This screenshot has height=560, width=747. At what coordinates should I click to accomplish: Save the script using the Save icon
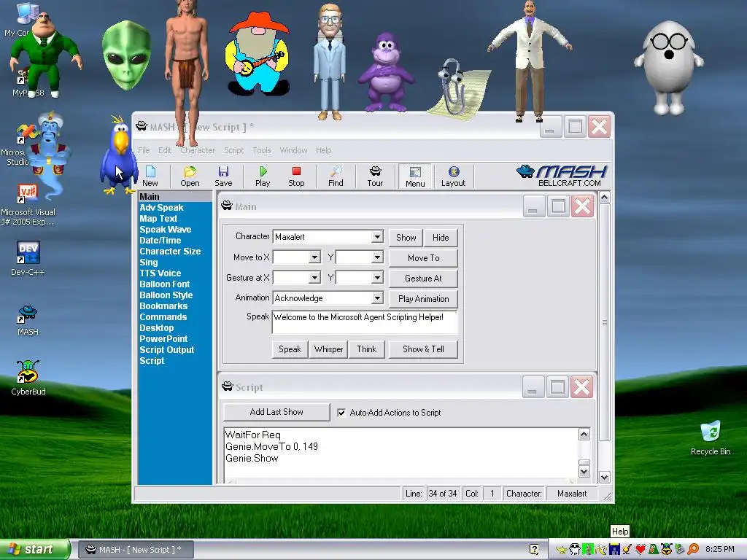[223, 176]
